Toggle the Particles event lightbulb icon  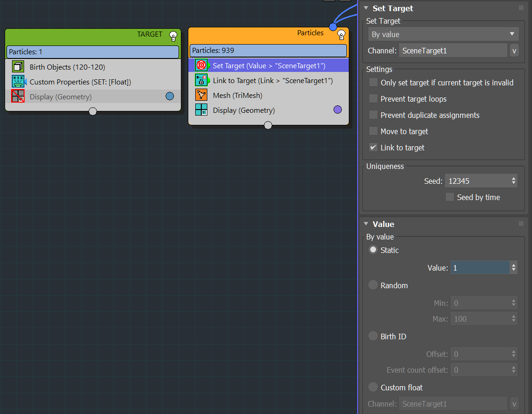coord(341,34)
